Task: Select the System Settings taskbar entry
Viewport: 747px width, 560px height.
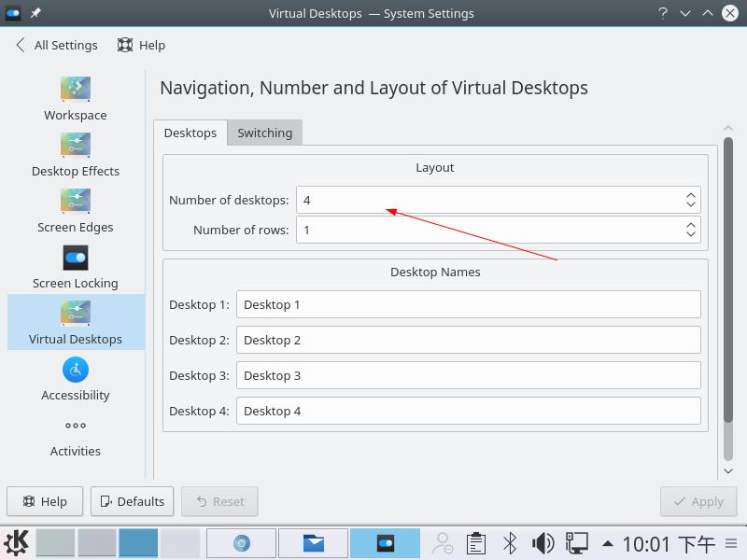Action: coord(385,543)
